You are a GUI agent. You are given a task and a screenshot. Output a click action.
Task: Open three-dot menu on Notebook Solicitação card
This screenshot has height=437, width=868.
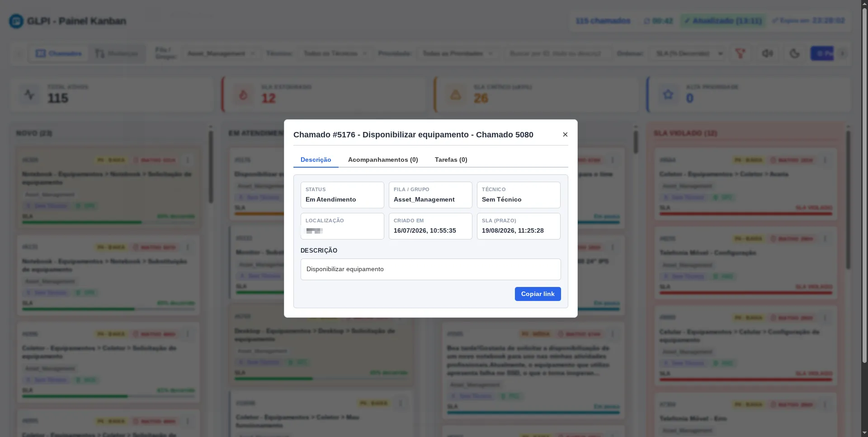point(188,160)
